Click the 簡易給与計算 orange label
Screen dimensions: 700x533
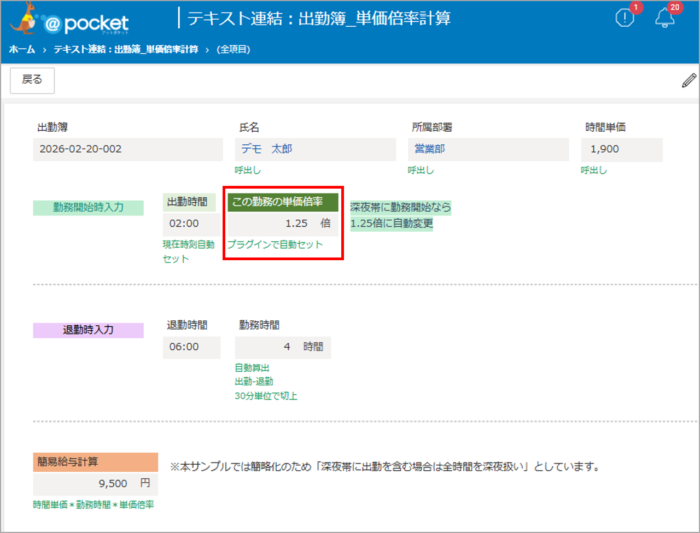[95, 462]
